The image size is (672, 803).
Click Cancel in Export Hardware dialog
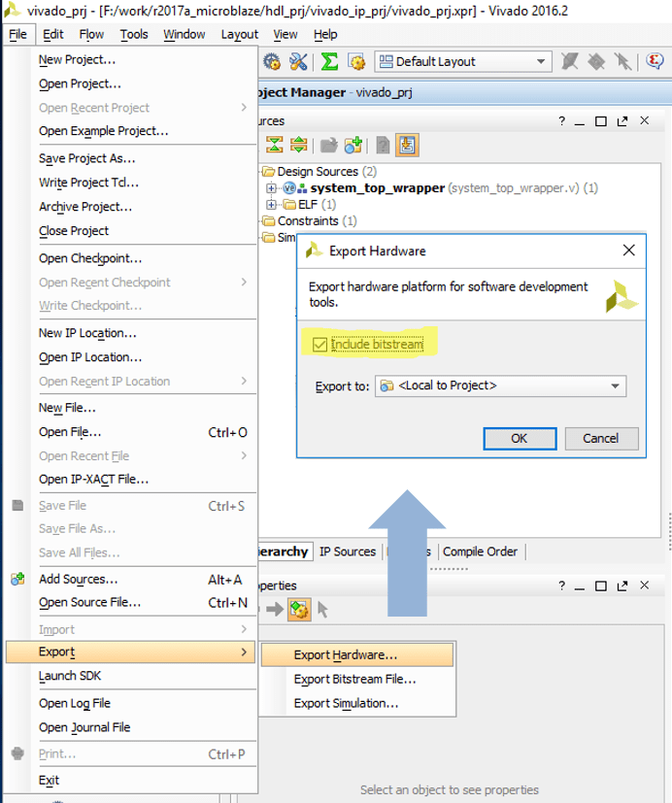[x=601, y=439]
